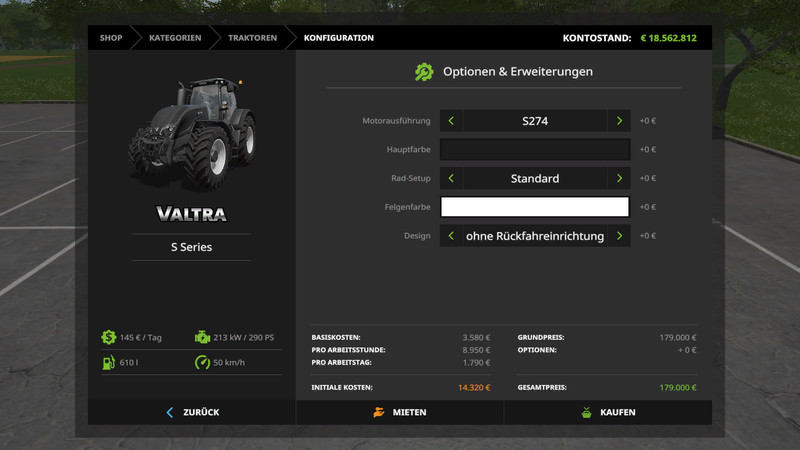Click the green gear Optionen & Erweiterungen icon
800x450 pixels.
point(424,72)
